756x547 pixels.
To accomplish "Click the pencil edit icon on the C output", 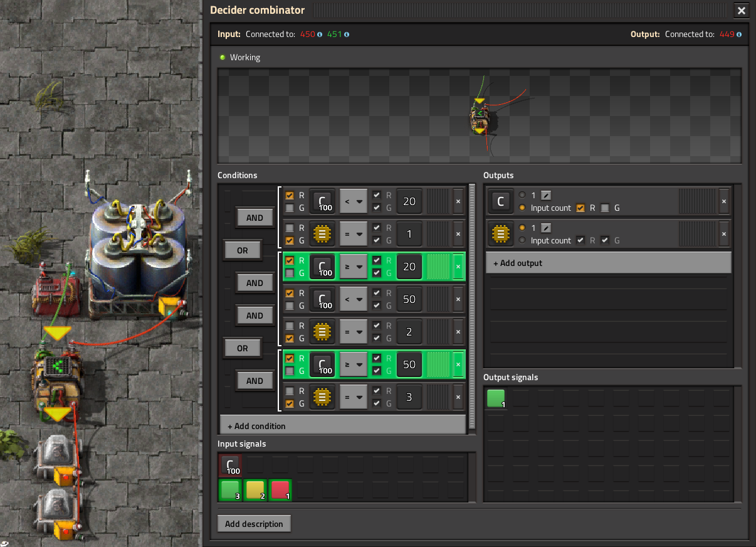I will pos(546,195).
